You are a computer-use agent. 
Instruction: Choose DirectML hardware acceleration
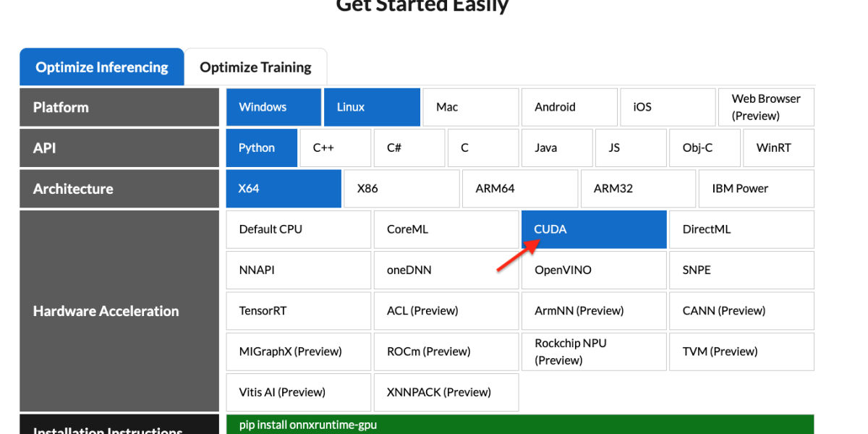(x=741, y=229)
